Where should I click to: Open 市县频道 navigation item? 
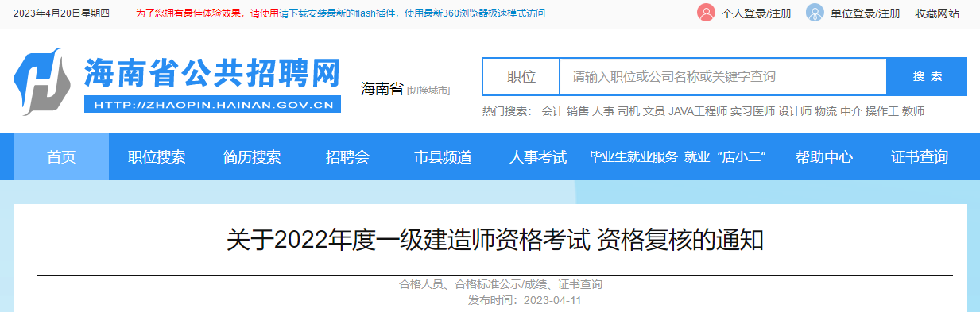pos(443,156)
